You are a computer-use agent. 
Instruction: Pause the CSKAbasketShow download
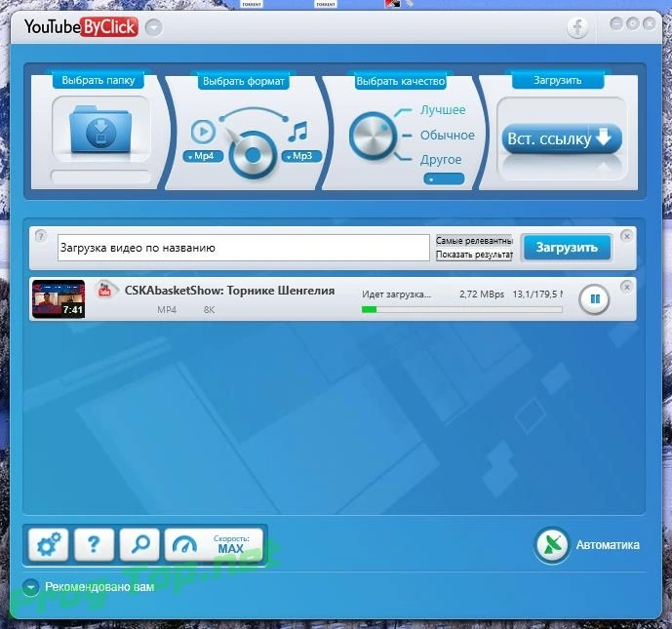(594, 299)
